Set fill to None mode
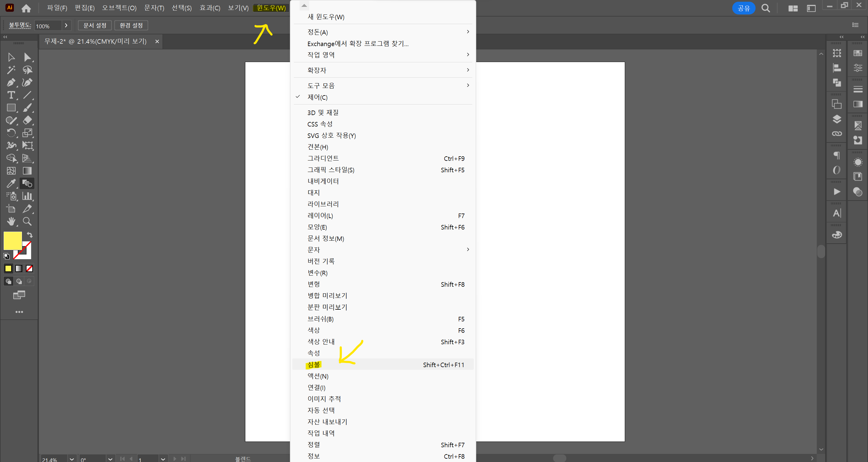 click(30, 268)
